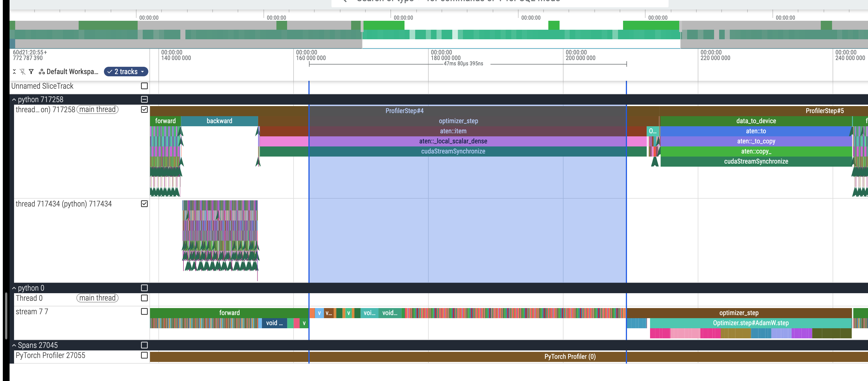Viewport: 868px width, 381px height.
Task: Collapse the Spans 27045 group
Action: 14,345
